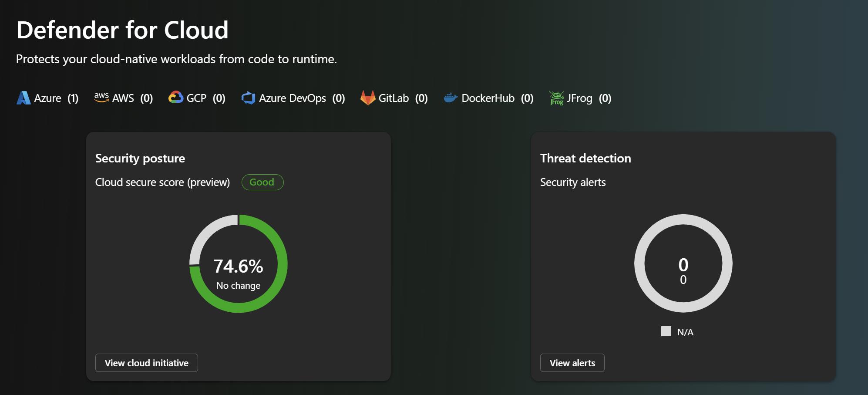This screenshot has height=395, width=868.
Task: Click the secure score donut chart
Action: pos(239,264)
